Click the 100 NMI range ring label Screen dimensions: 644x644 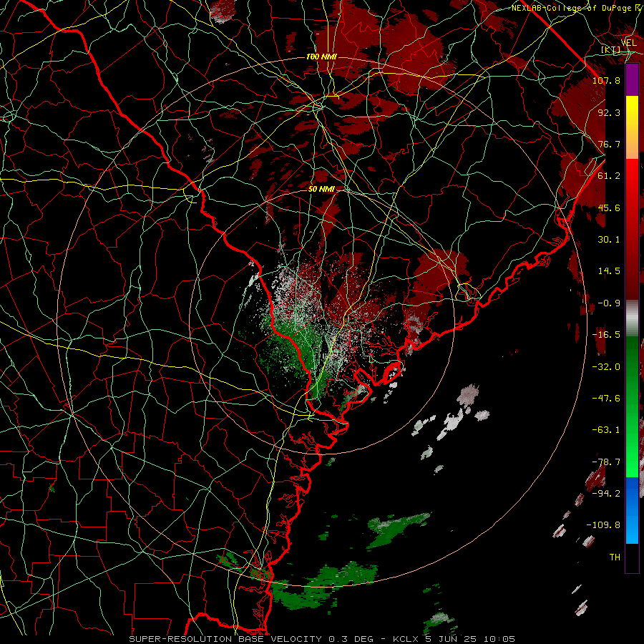[321, 57]
